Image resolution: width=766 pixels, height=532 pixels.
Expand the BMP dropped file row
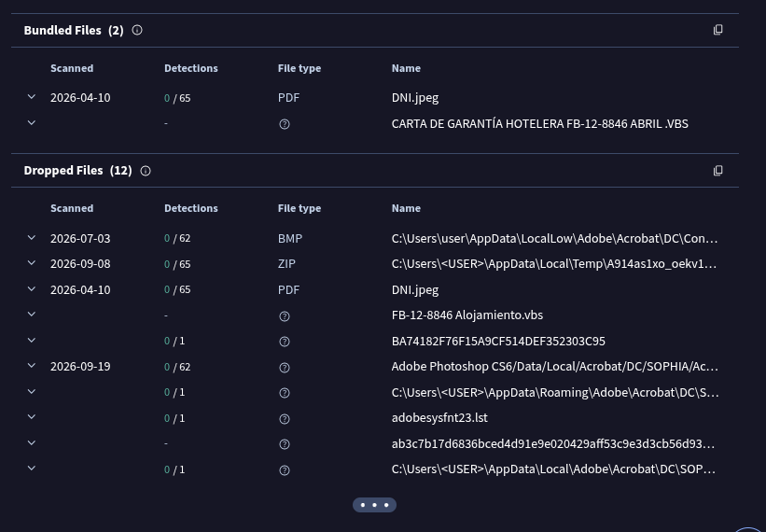[x=32, y=237]
